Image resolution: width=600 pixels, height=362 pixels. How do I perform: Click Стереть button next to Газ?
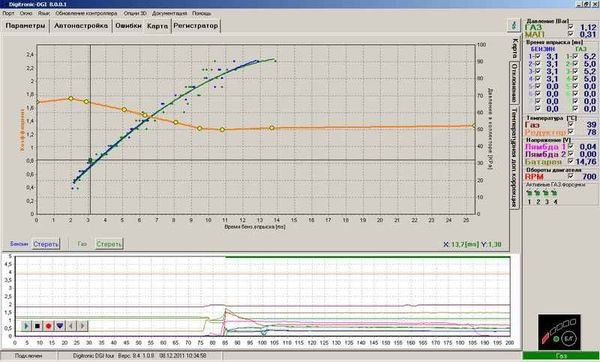point(109,244)
